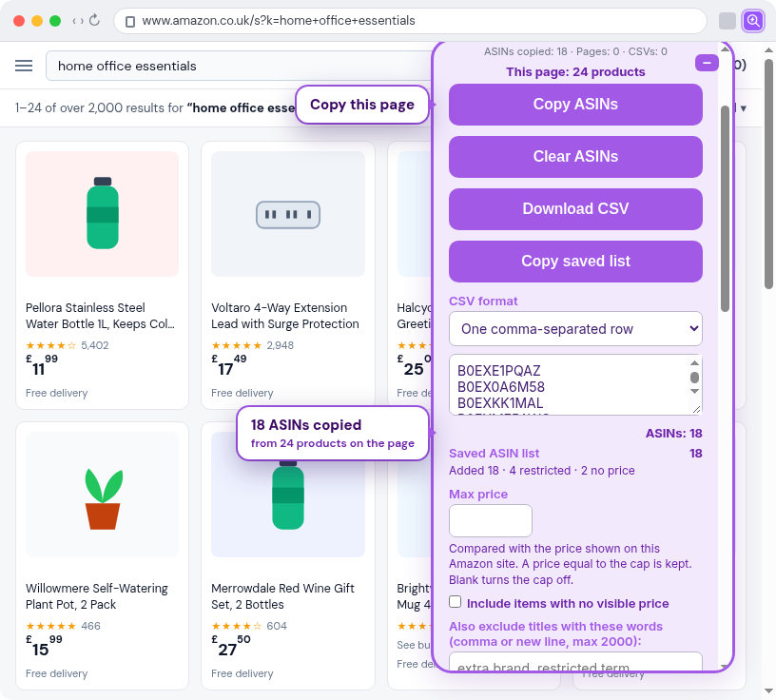Open the CSV format dropdown
Screen dimensions: 776x700
[575, 329]
